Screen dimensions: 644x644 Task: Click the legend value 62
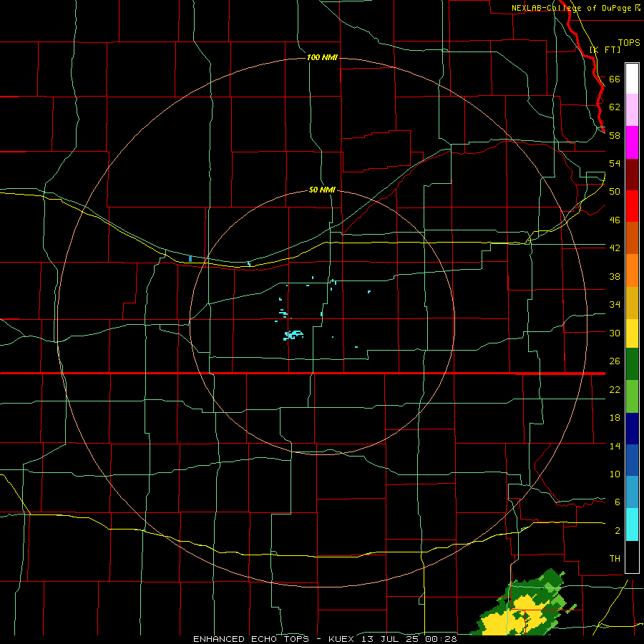click(x=615, y=107)
